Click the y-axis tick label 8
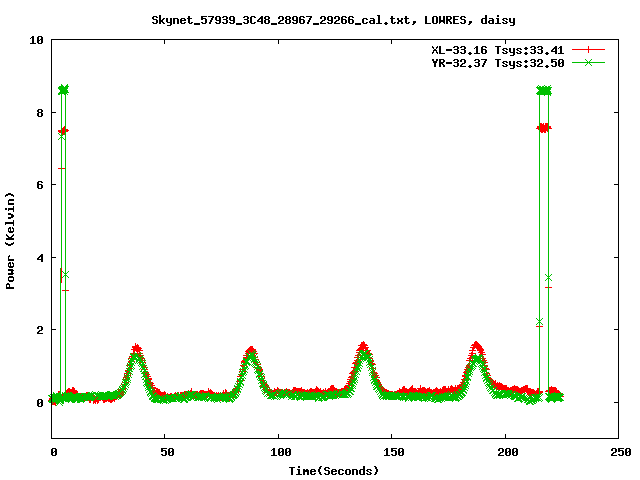The height and width of the screenshot is (480, 640). coord(40,113)
